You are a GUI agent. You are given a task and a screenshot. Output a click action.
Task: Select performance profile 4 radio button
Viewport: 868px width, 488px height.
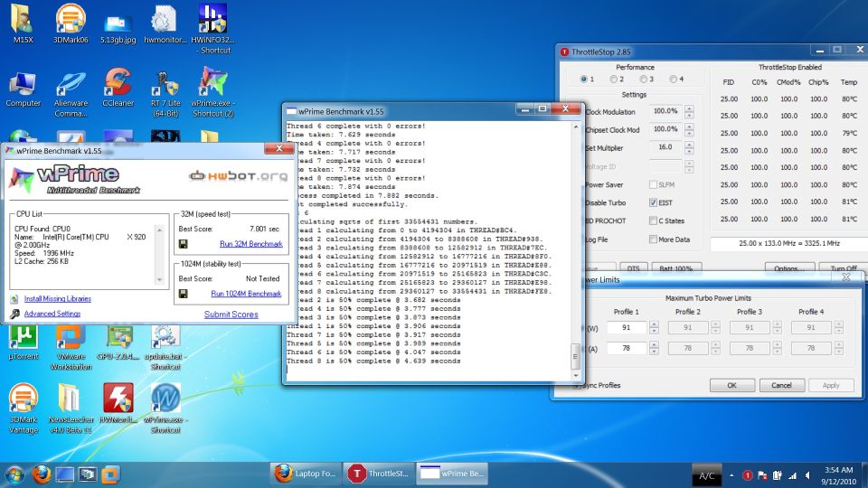(673, 80)
